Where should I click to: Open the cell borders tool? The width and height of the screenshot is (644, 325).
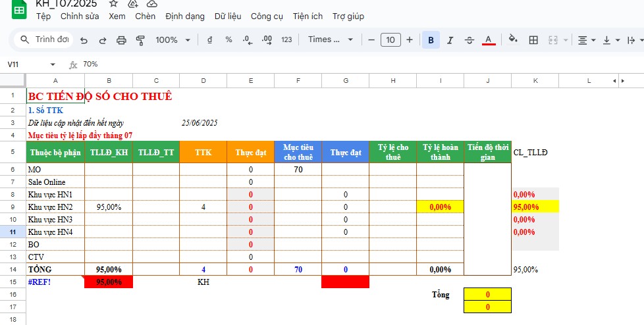[534, 40]
